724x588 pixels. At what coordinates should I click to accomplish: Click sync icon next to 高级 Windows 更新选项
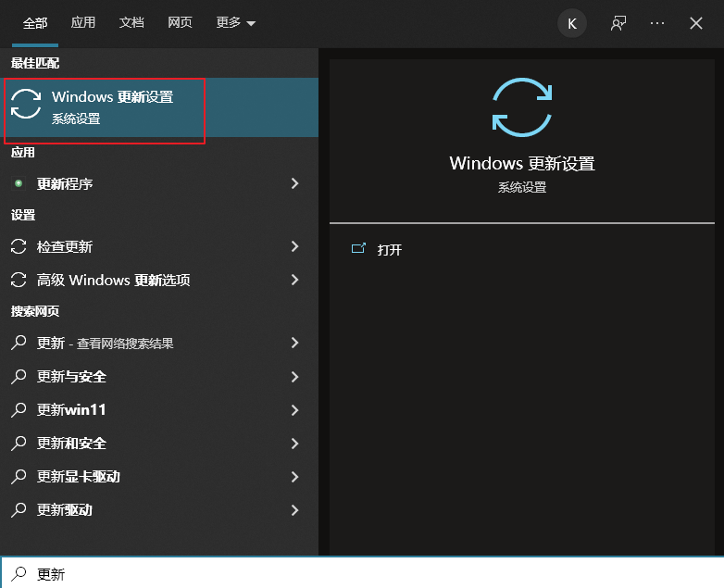[x=19, y=280]
